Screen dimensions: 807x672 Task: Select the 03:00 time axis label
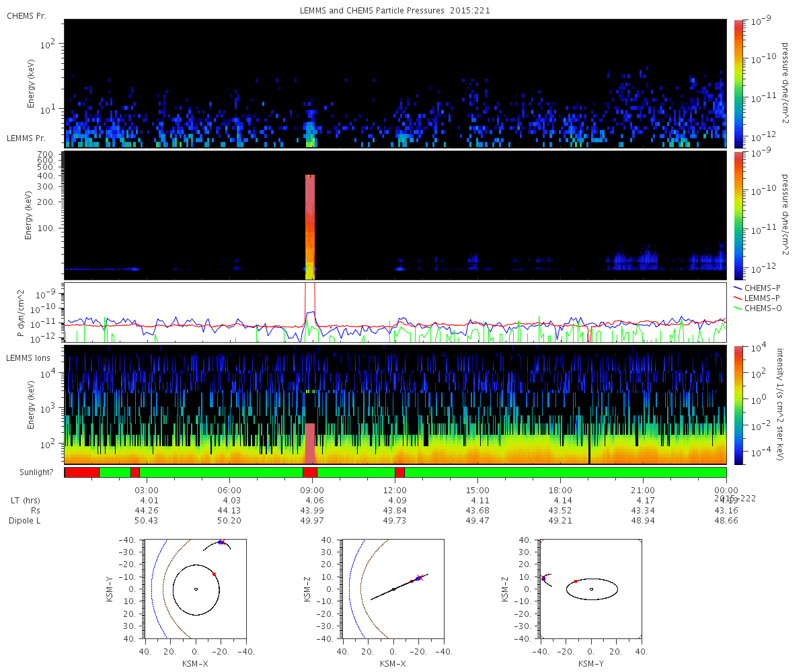coord(147,490)
